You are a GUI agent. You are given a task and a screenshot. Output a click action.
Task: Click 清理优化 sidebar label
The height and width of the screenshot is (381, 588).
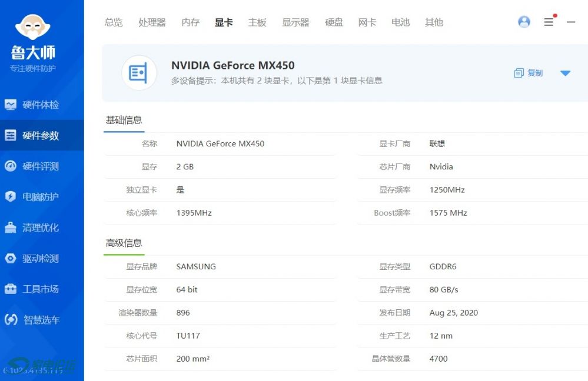[41, 228]
